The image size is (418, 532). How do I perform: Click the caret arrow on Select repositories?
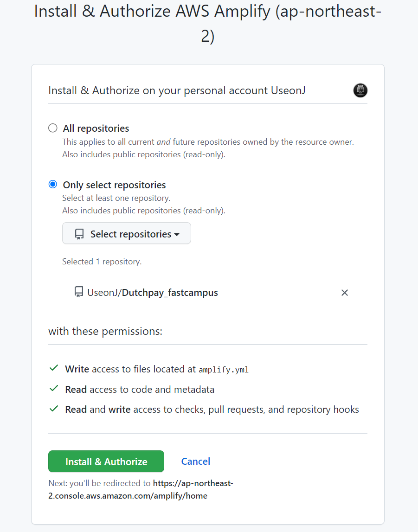[177, 235]
